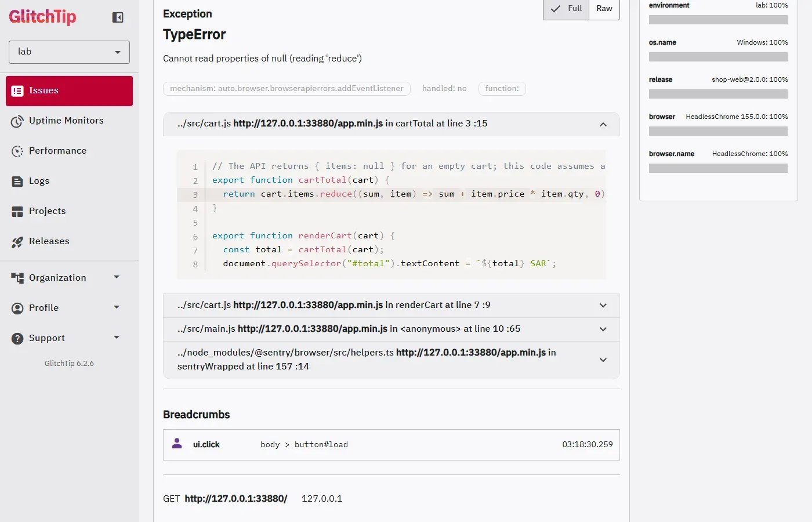Click the function: tag chip
The image size is (812, 522).
coord(502,89)
